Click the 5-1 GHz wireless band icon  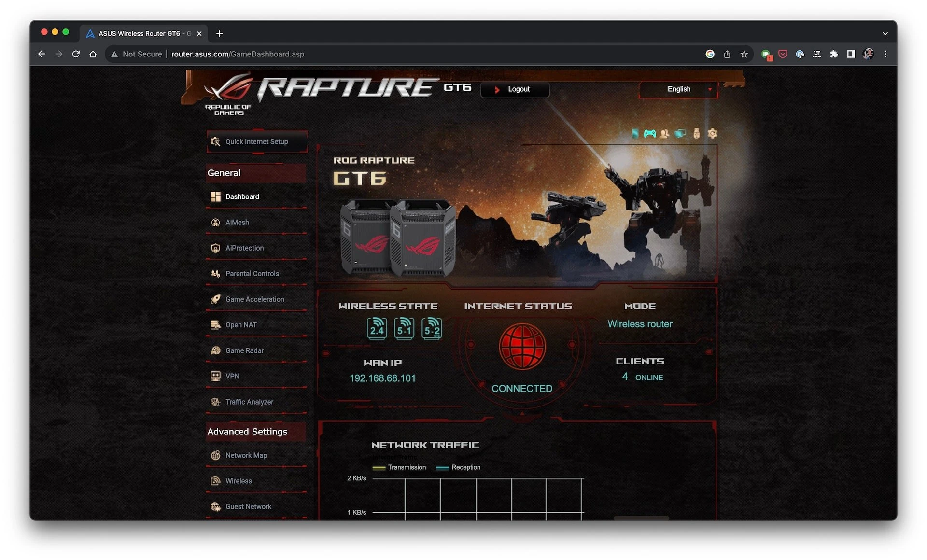pos(404,329)
